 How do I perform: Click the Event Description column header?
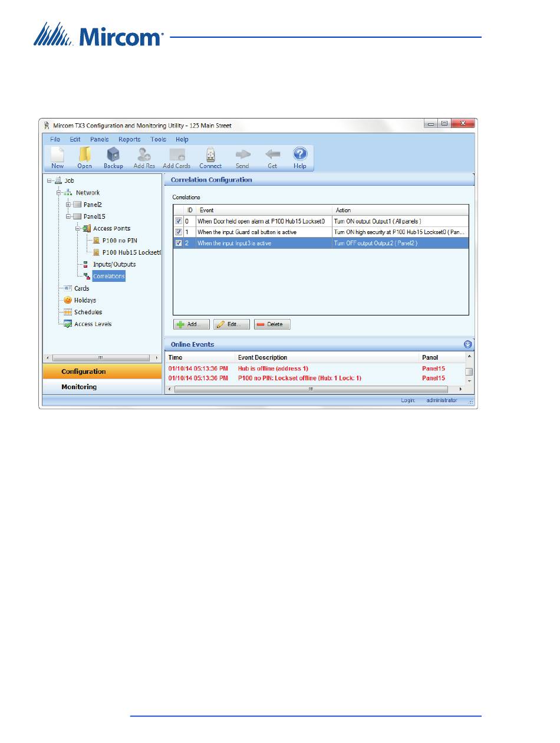pos(327,357)
